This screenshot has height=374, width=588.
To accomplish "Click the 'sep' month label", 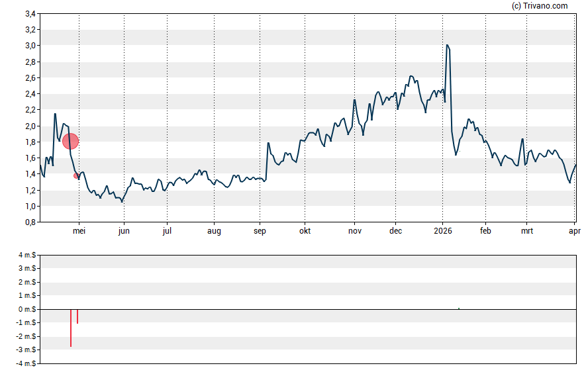I will click(260, 231).
